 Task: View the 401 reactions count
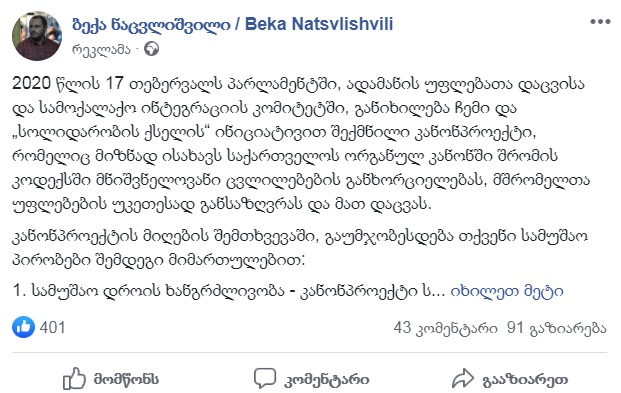click(x=52, y=328)
